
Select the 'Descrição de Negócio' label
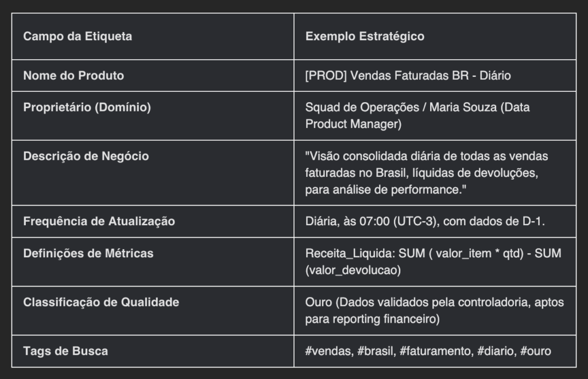pos(86,156)
